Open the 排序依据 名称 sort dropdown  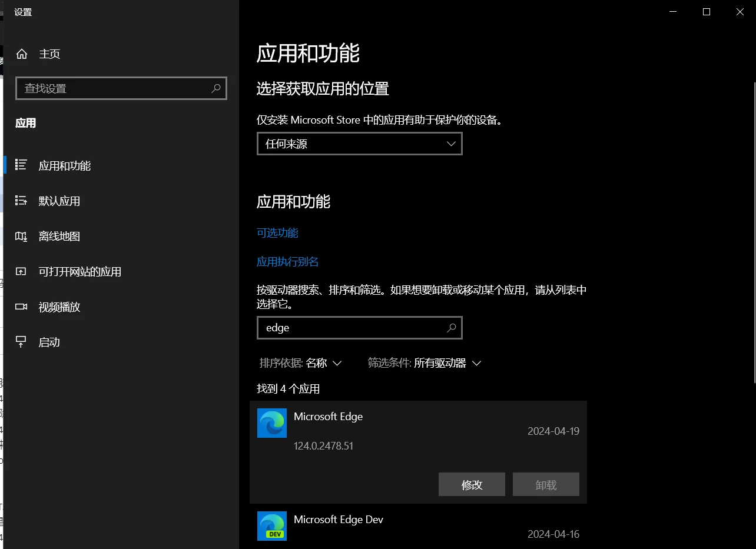point(301,363)
